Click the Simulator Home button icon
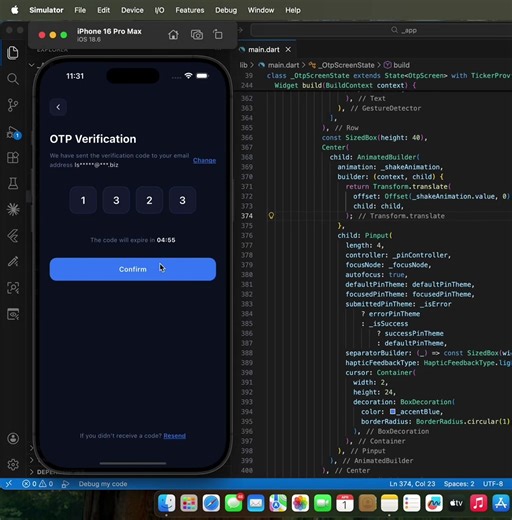 click(x=173, y=35)
